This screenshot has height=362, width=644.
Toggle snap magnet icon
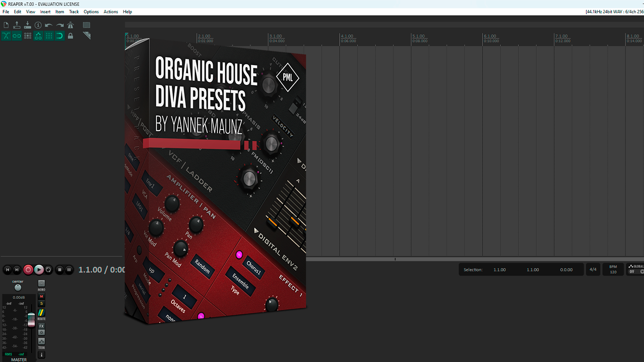coord(60,36)
